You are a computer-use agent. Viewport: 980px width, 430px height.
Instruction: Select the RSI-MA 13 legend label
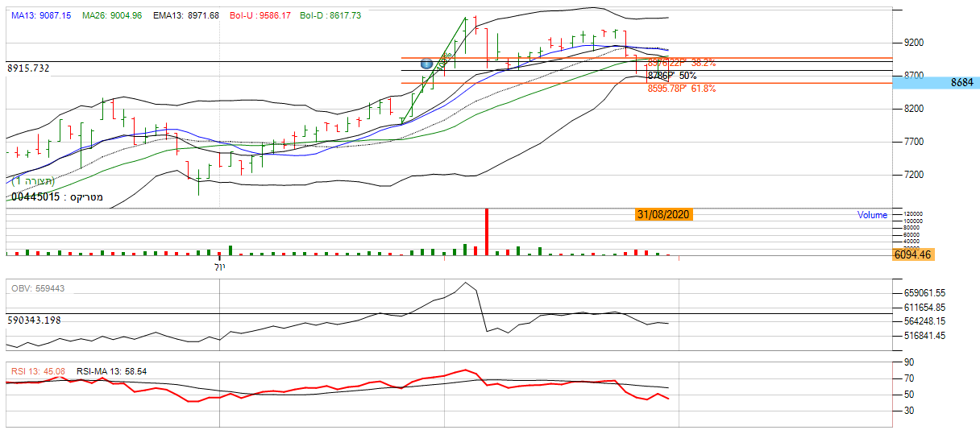click(111, 371)
